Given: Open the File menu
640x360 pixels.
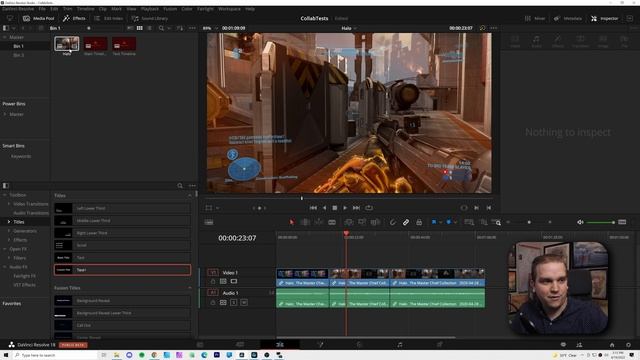Looking at the screenshot, I should (x=42, y=9).
